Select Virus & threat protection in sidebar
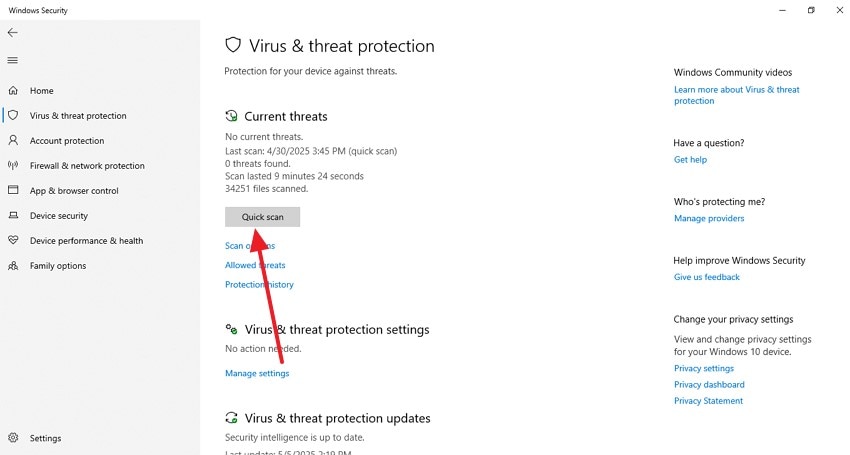 78,116
